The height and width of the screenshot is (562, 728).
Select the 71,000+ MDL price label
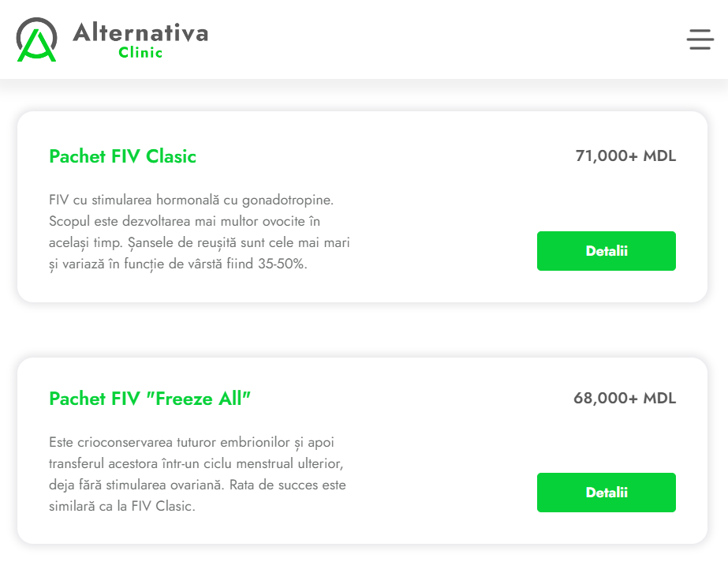coord(625,156)
